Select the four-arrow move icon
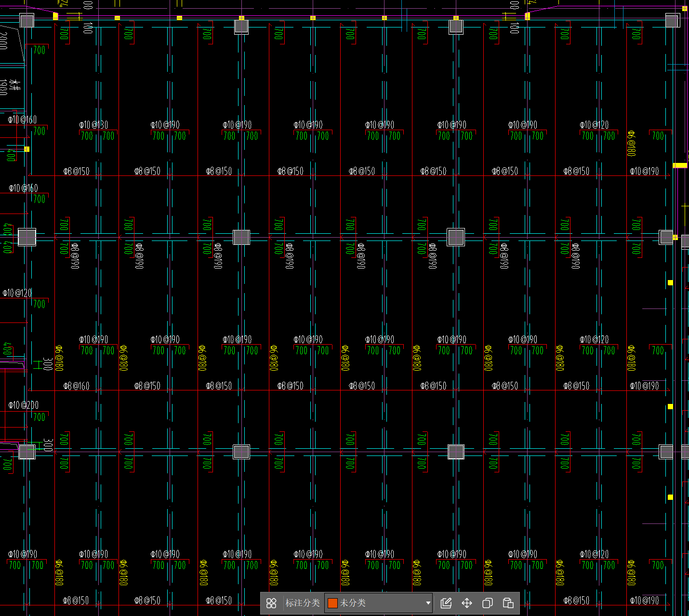 (x=467, y=603)
